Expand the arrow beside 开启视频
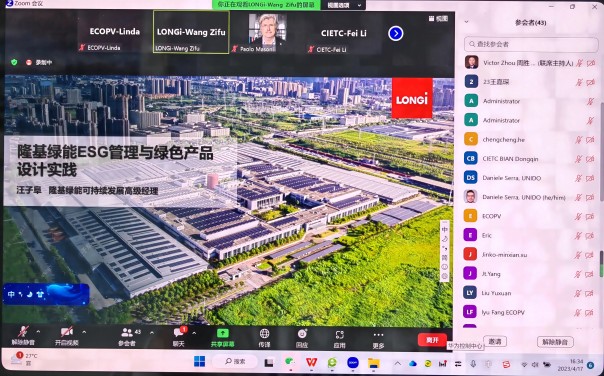The height and width of the screenshot is (376, 604). coord(84,332)
